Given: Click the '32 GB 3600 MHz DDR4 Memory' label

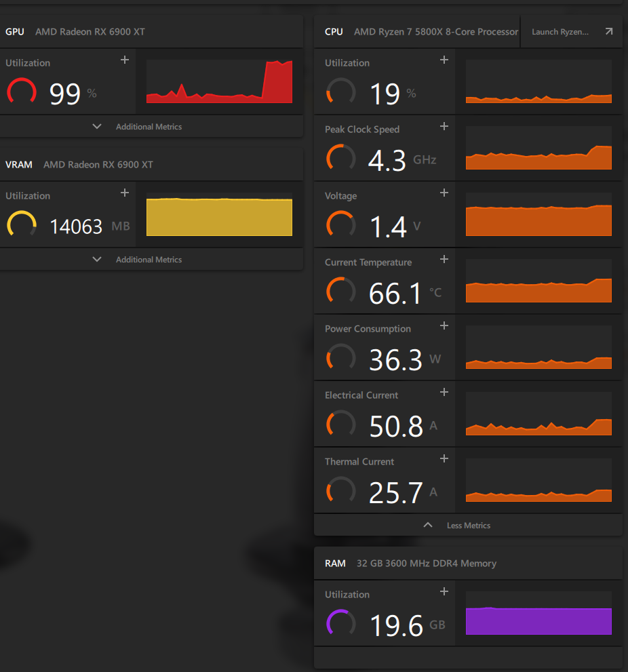Looking at the screenshot, I should [x=427, y=563].
